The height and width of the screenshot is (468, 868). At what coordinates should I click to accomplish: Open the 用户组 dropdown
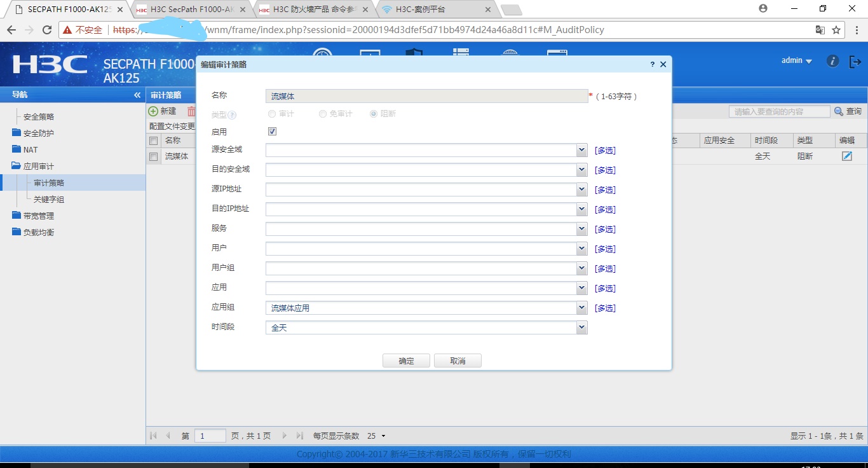(581, 268)
